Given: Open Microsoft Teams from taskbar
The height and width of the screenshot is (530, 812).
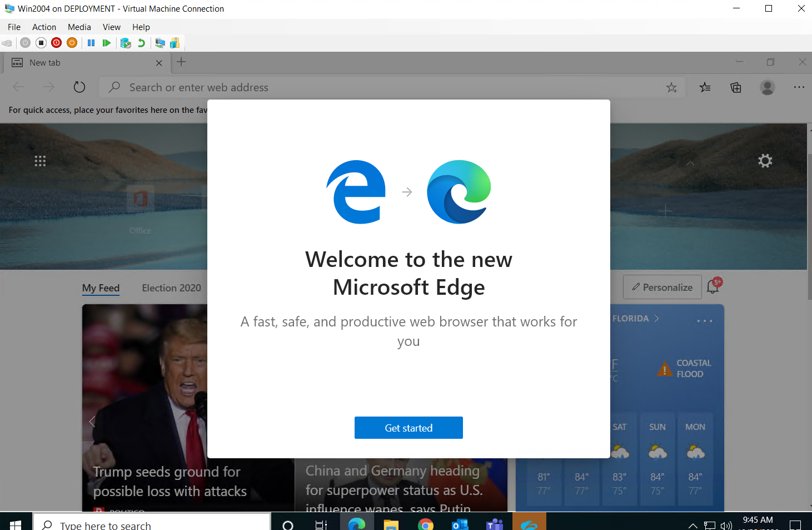Looking at the screenshot, I should pos(495,524).
